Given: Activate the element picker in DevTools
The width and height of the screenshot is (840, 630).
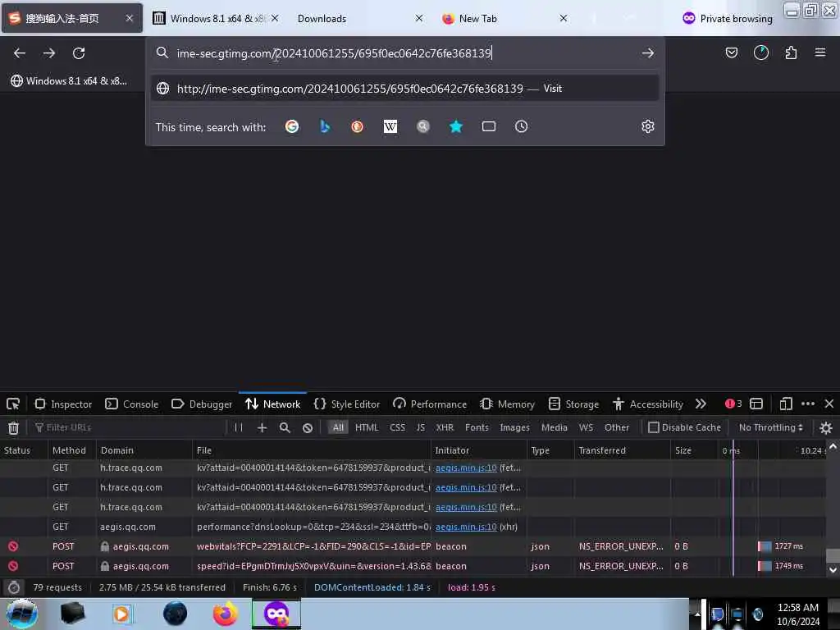Looking at the screenshot, I should [x=13, y=404].
